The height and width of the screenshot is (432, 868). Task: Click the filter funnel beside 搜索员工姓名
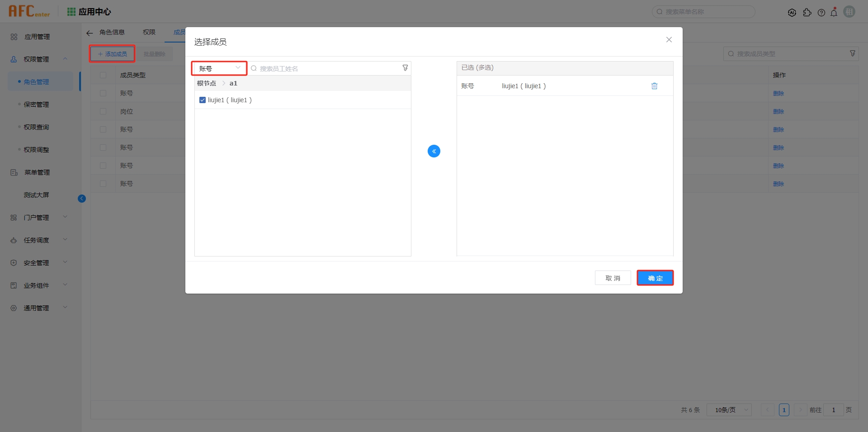pyautogui.click(x=405, y=68)
